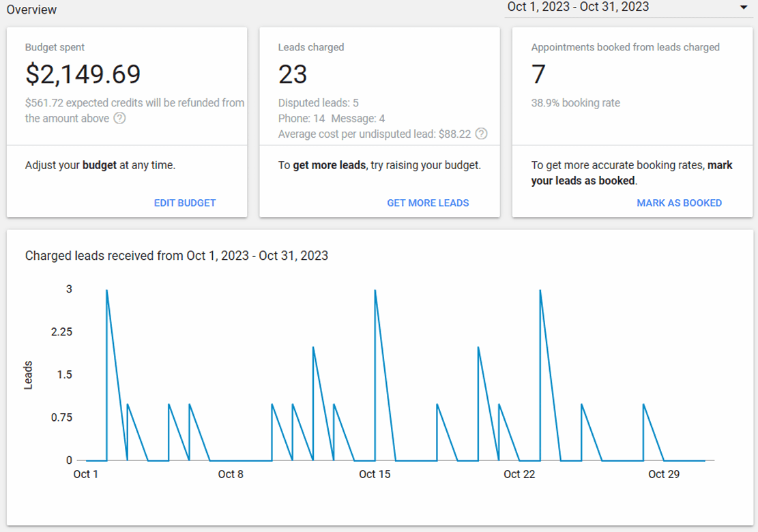The width and height of the screenshot is (758, 532).
Task: Click the Leads charged value 23
Action: coord(293,74)
